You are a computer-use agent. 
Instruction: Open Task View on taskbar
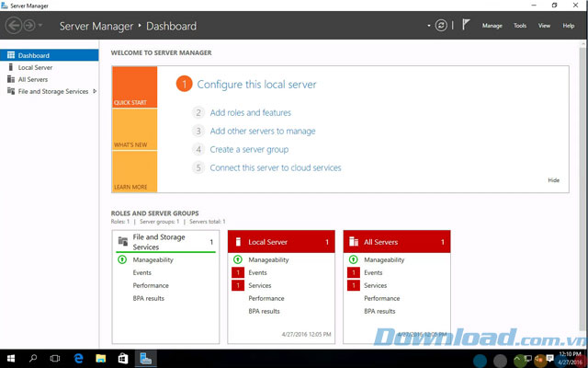click(55, 359)
